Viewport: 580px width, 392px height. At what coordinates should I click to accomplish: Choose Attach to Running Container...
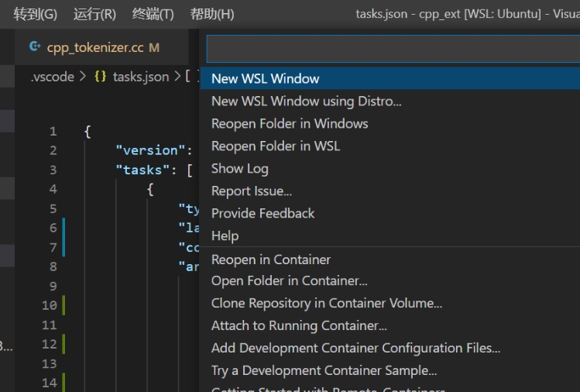(390, 325)
